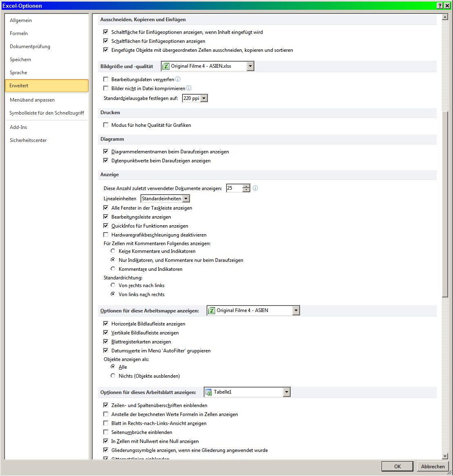
Task: Open Symbolleiste für den Schnellzugriff category
Action: 47,113
